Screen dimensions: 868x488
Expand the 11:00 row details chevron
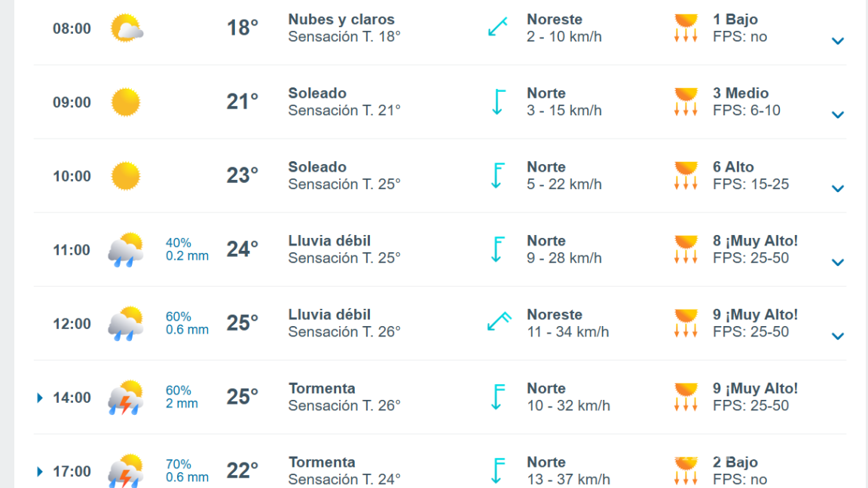pos(838,263)
